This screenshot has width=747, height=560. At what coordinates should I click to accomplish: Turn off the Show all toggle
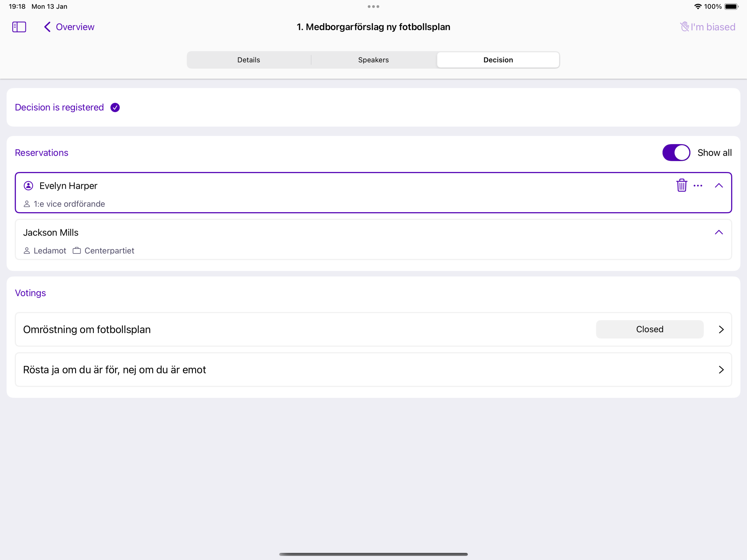(676, 152)
